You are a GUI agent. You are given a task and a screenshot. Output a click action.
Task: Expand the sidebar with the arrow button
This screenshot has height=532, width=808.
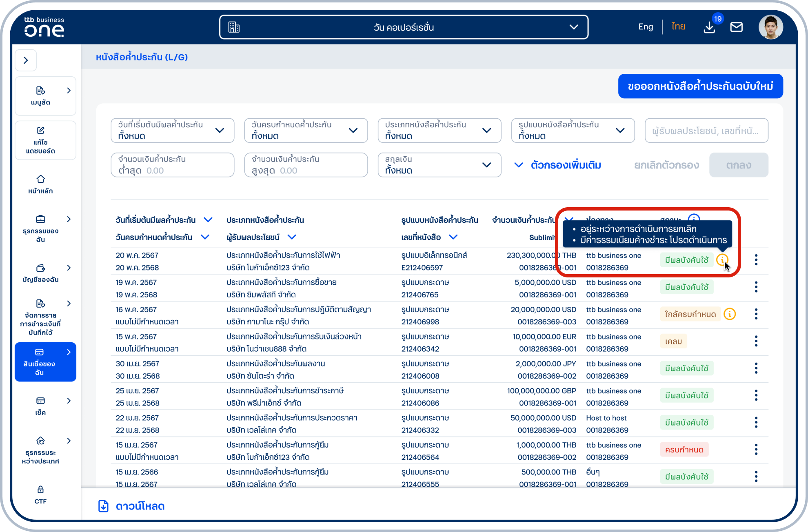26,60
